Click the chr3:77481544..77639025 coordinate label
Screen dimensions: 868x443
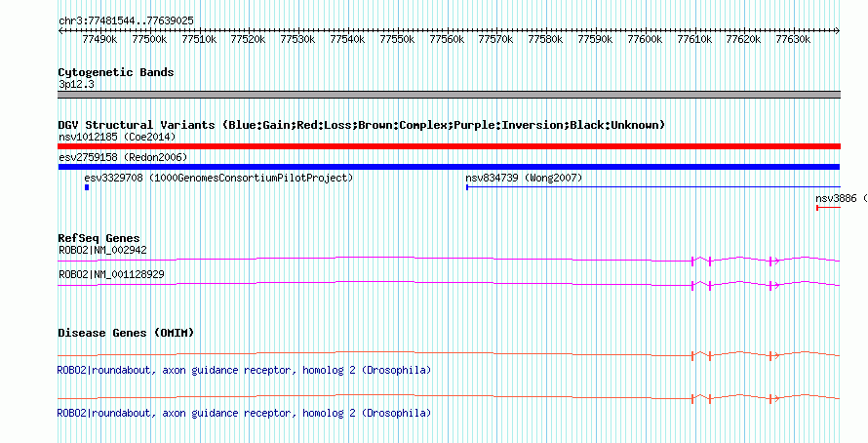126,21
